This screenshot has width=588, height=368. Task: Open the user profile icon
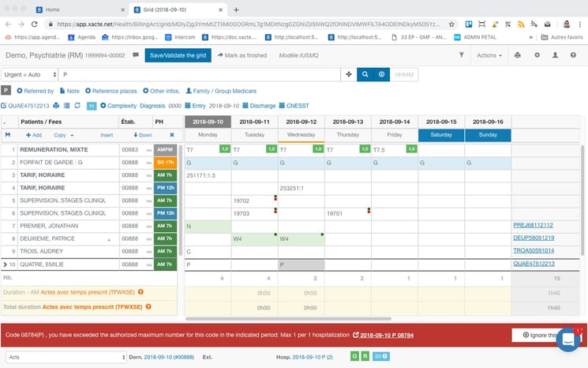(555, 55)
